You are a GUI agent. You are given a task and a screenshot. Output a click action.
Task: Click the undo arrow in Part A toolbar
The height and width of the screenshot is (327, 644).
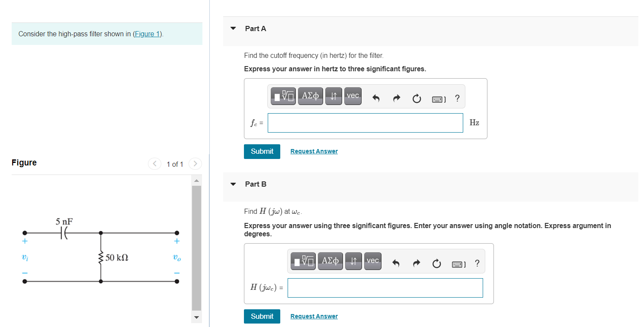pos(375,98)
